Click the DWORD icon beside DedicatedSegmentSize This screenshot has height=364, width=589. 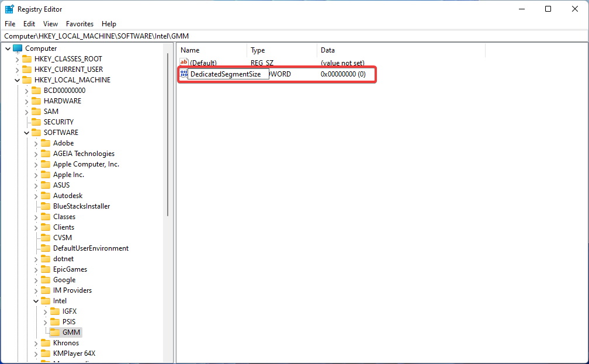(184, 74)
